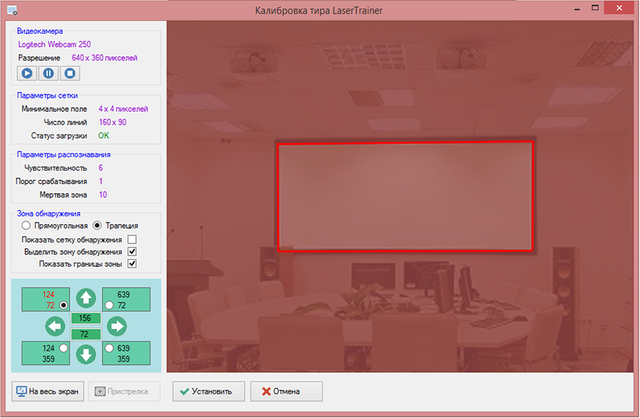Move zone corner left with arrow

pos(55,326)
